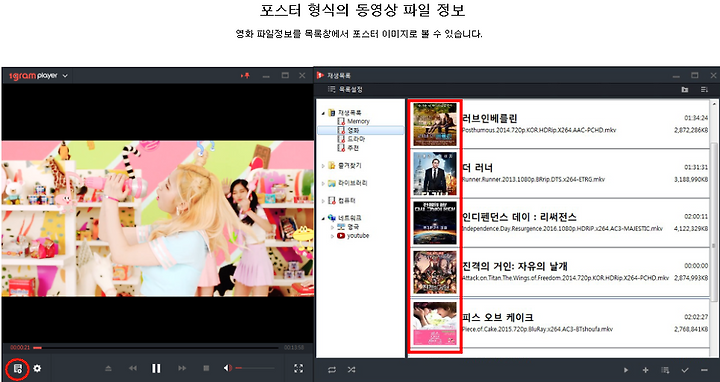Viewport: 720px width, 382px height.
Task: Select 진격의 거인: 자유의 날개 title
Action: [515, 266]
